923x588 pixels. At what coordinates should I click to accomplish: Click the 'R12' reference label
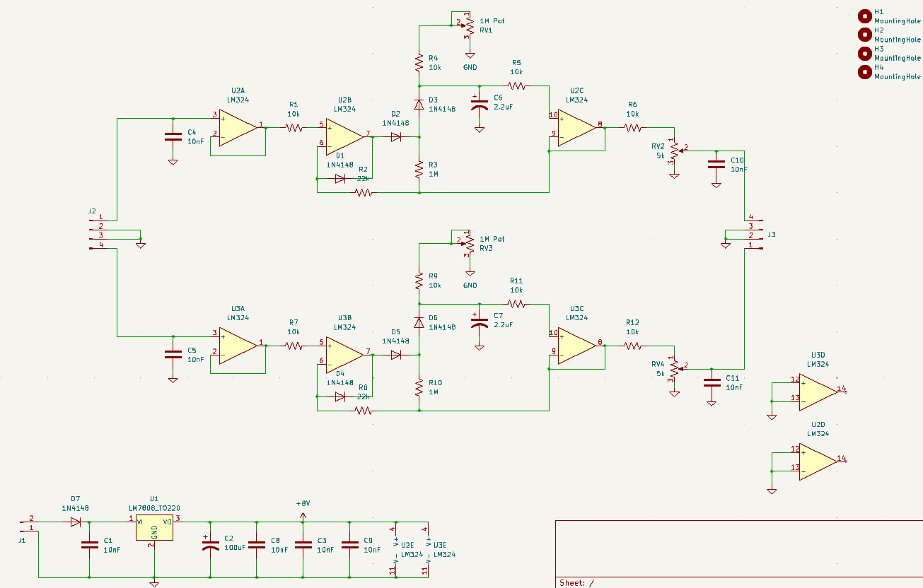(x=632, y=322)
